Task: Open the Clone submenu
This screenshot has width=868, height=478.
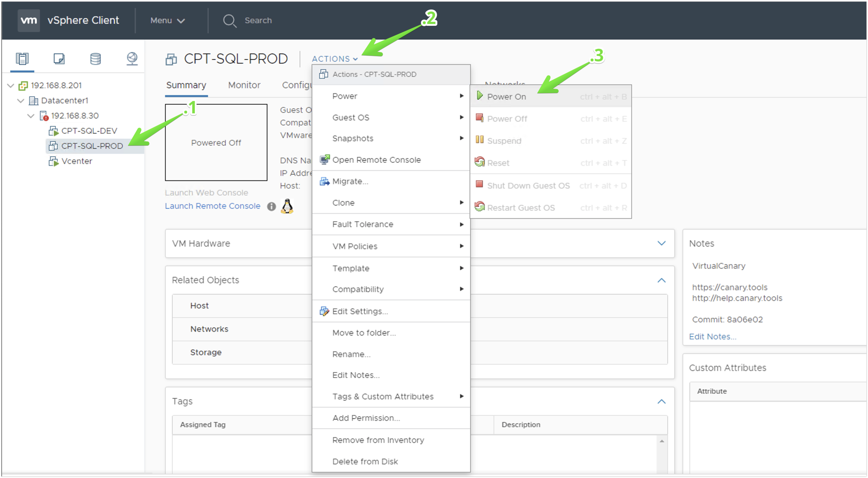Action: point(391,203)
